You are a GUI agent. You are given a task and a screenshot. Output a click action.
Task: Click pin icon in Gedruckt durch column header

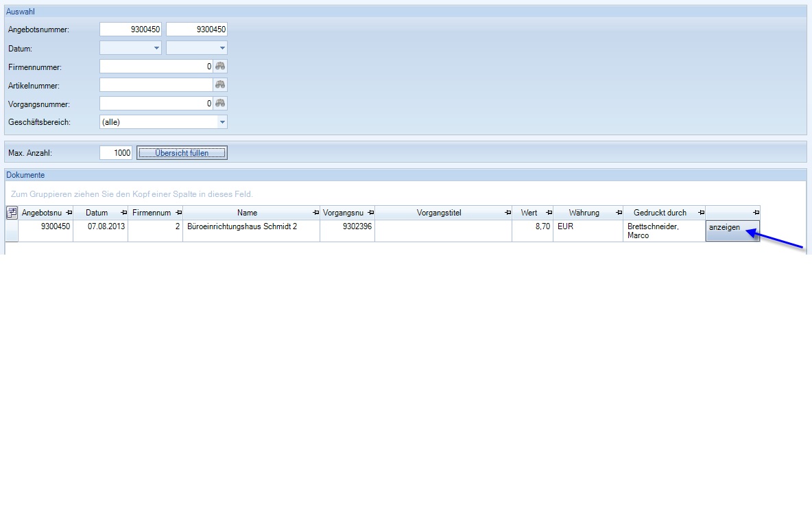(701, 213)
